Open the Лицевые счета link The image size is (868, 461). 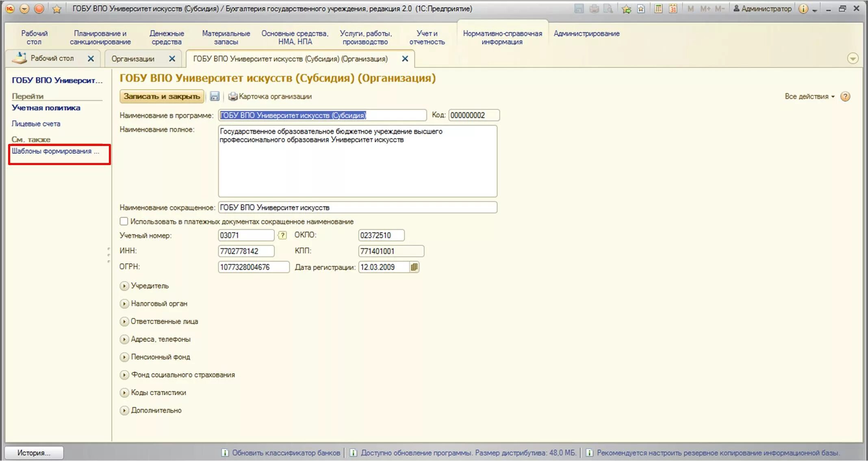36,124
